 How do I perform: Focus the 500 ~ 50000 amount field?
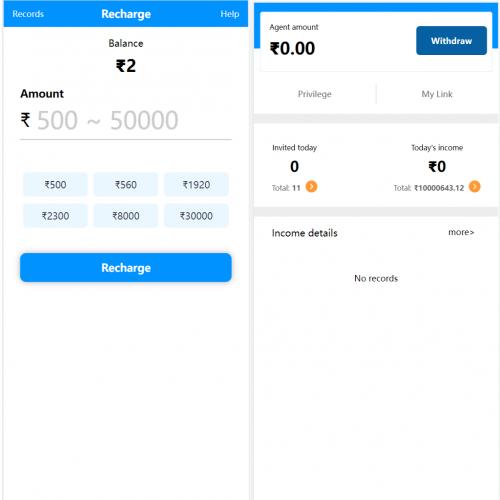click(126, 120)
